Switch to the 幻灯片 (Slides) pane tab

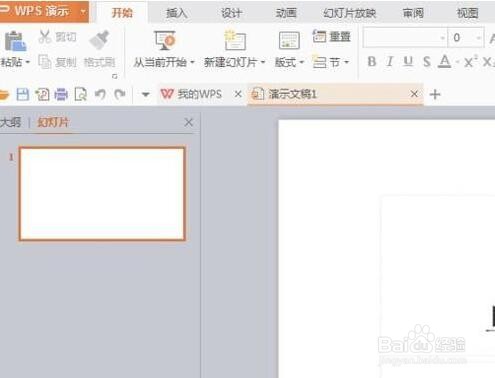[x=53, y=123]
